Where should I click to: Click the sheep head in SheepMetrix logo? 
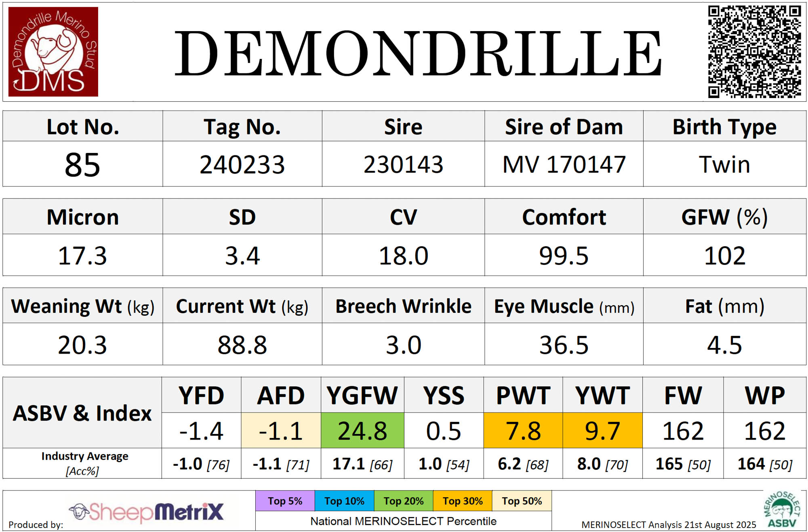(79, 512)
